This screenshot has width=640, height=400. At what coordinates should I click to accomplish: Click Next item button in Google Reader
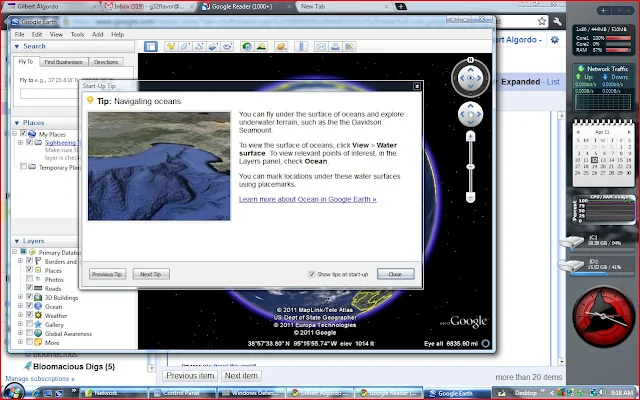[x=241, y=376]
